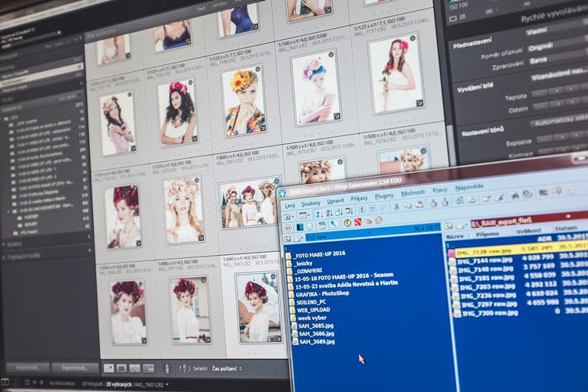Select file SAM_3685.jpg
Screen dimensions: 588x392
[x=316, y=326]
